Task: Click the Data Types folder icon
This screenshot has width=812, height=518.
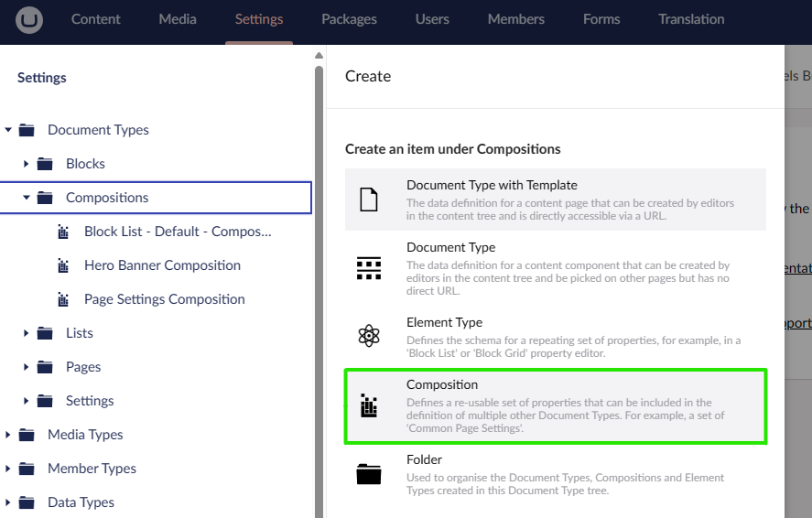Action: (x=27, y=502)
